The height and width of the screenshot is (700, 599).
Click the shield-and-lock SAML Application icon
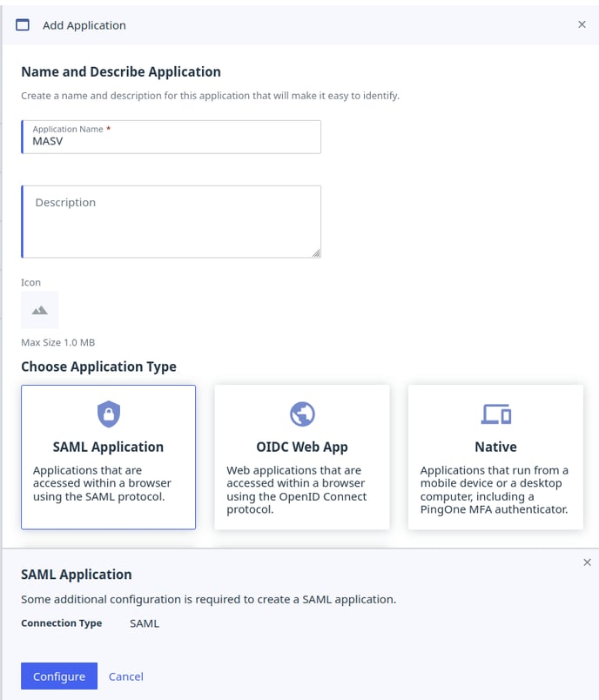click(108, 413)
